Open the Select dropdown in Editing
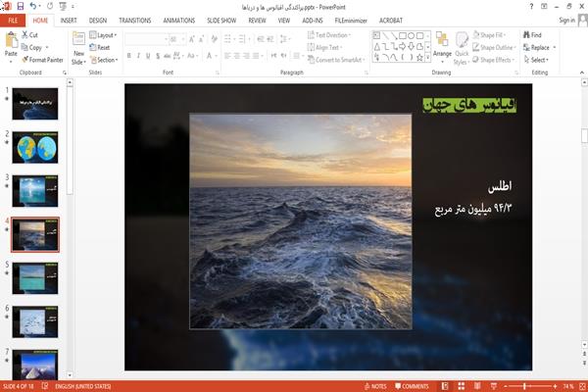588x392 pixels. [x=536, y=60]
